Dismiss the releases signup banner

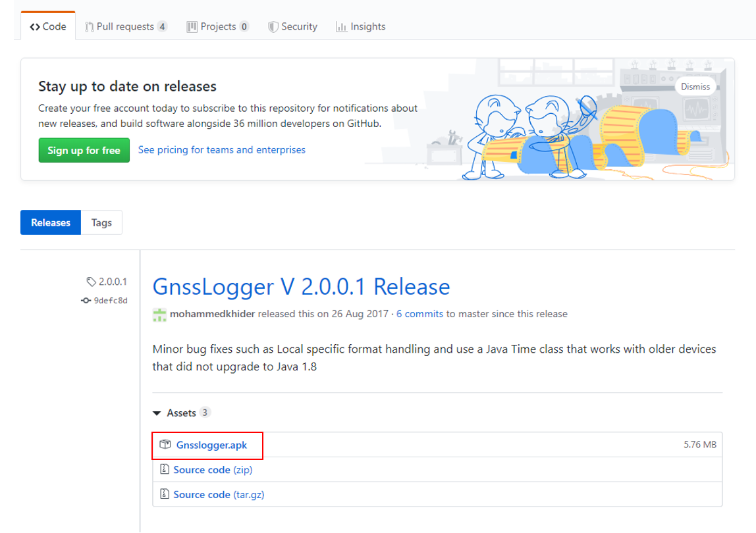coord(695,87)
